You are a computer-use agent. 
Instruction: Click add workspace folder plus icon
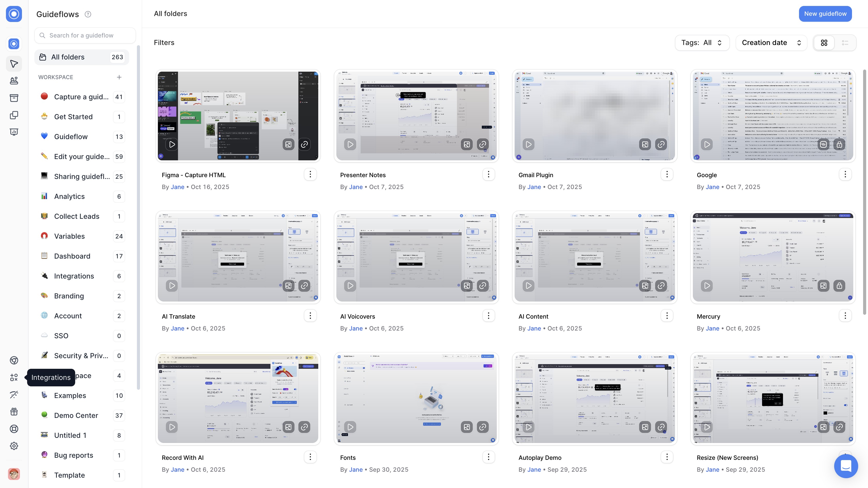coord(119,77)
